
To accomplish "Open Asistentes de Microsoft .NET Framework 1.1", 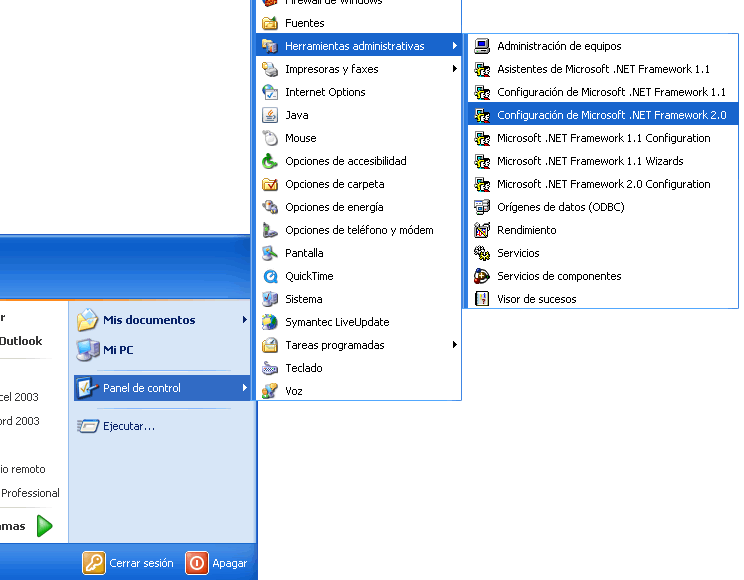I will (x=603, y=69).
